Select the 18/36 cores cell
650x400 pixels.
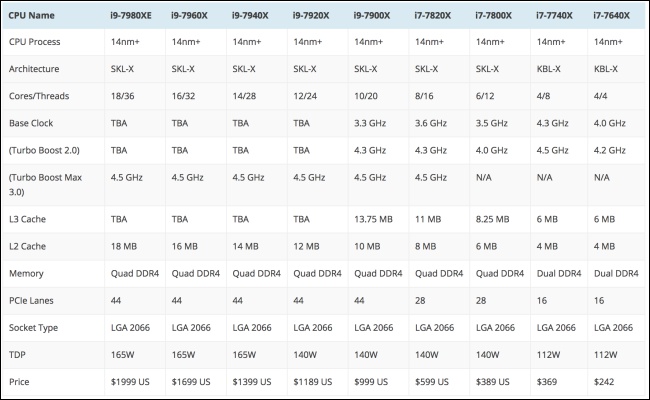(x=122, y=96)
